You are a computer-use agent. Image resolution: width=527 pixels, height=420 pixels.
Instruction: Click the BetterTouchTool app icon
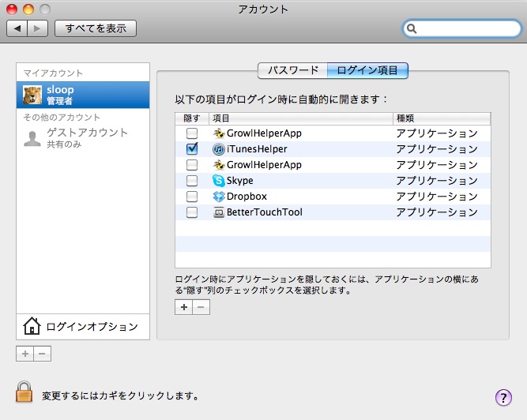tap(219, 212)
